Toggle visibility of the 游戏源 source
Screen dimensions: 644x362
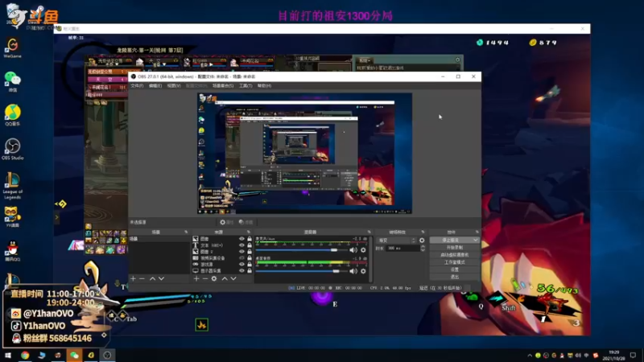(x=242, y=265)
